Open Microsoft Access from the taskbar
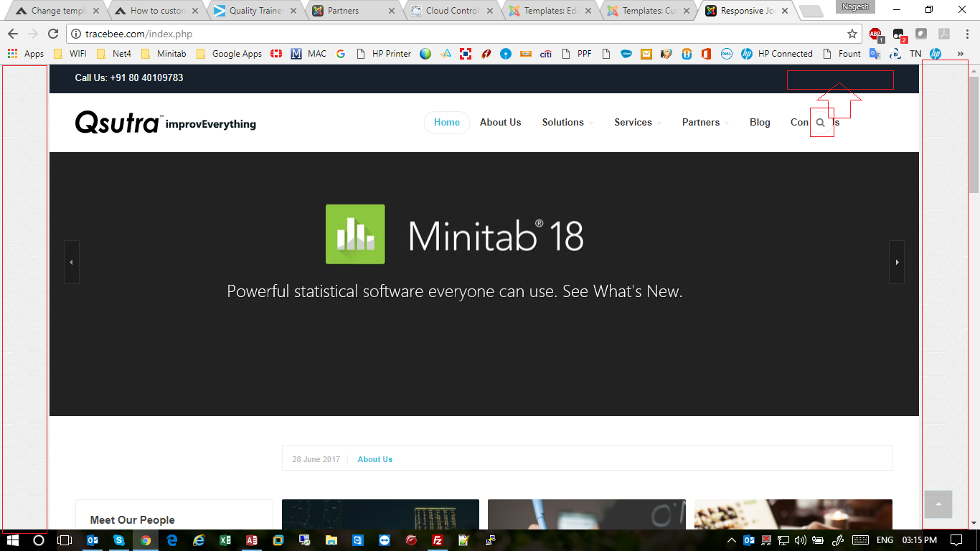This screenshot has height=551, width=980. pos(252,540)
